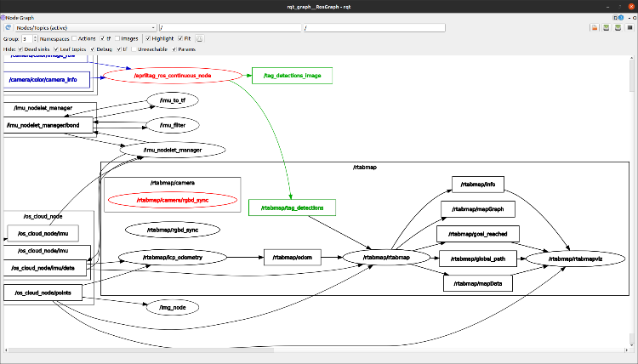
Task: Click the save as image icon
Action: (x=628, y=27)
